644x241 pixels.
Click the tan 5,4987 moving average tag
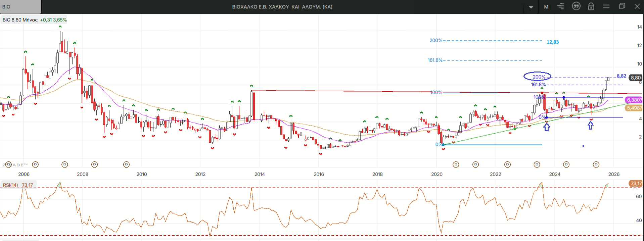634,108
